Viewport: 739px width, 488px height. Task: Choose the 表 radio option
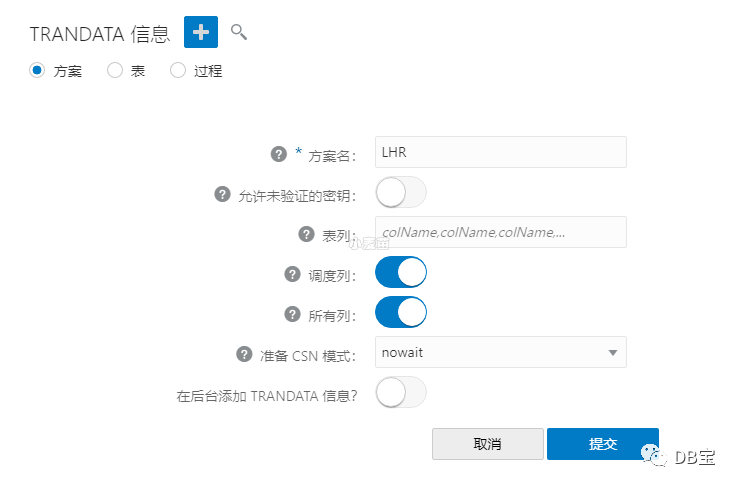114,70
